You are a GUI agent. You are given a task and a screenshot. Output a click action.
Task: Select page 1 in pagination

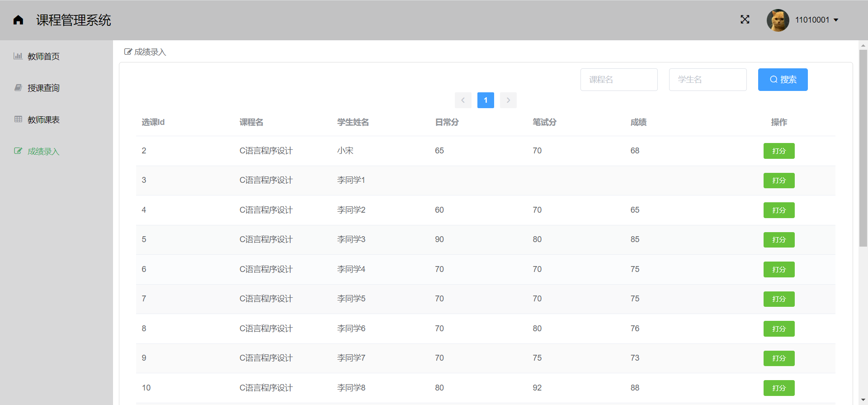486,100
